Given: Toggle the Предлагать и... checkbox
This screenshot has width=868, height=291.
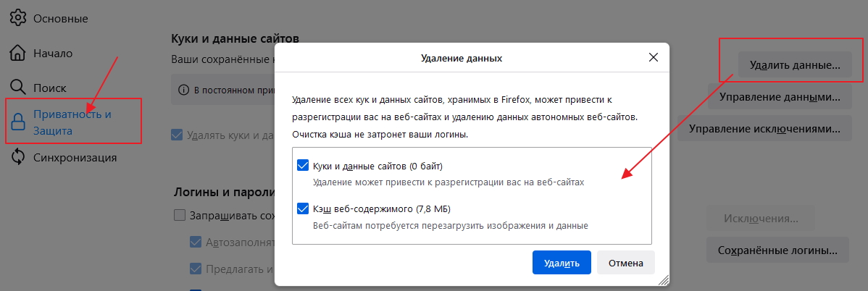Looking at the screenshot, I should pos(196,269).
